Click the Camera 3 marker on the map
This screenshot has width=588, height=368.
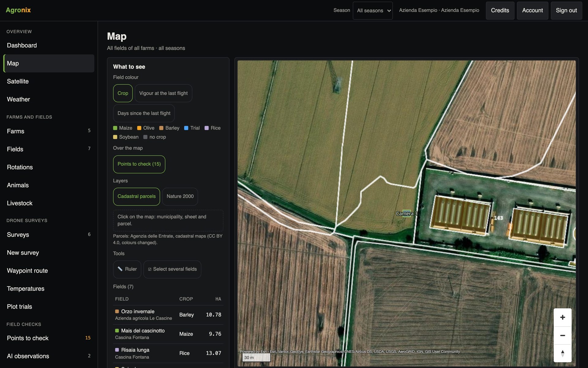click(x=406, y=213)
